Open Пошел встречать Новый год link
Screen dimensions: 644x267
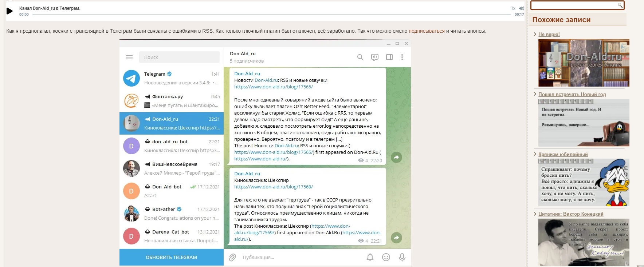572,94
